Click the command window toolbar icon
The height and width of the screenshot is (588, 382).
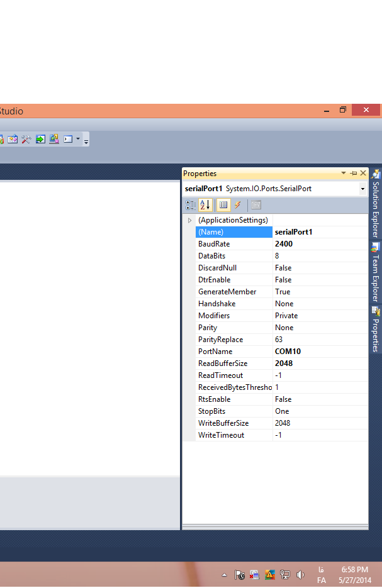[x=68, y=139]
